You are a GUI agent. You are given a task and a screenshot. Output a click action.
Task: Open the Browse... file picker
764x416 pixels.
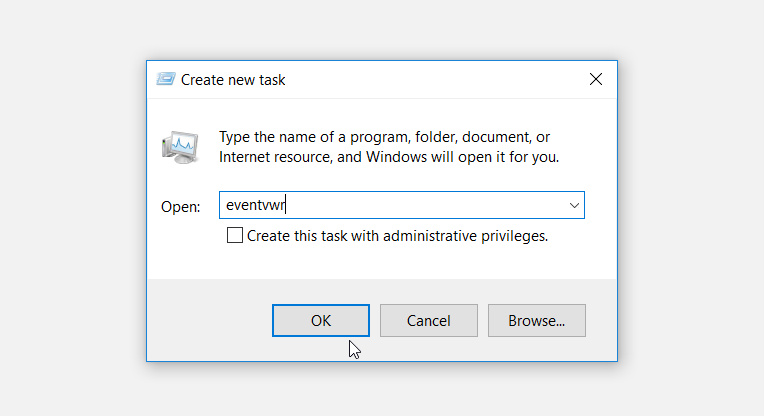[x=536, y=321]
